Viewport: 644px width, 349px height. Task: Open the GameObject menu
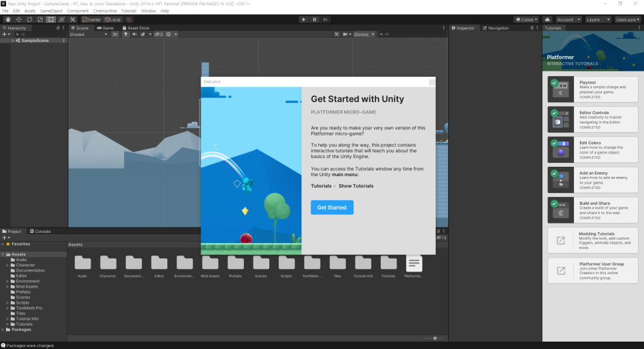point(51,11)
